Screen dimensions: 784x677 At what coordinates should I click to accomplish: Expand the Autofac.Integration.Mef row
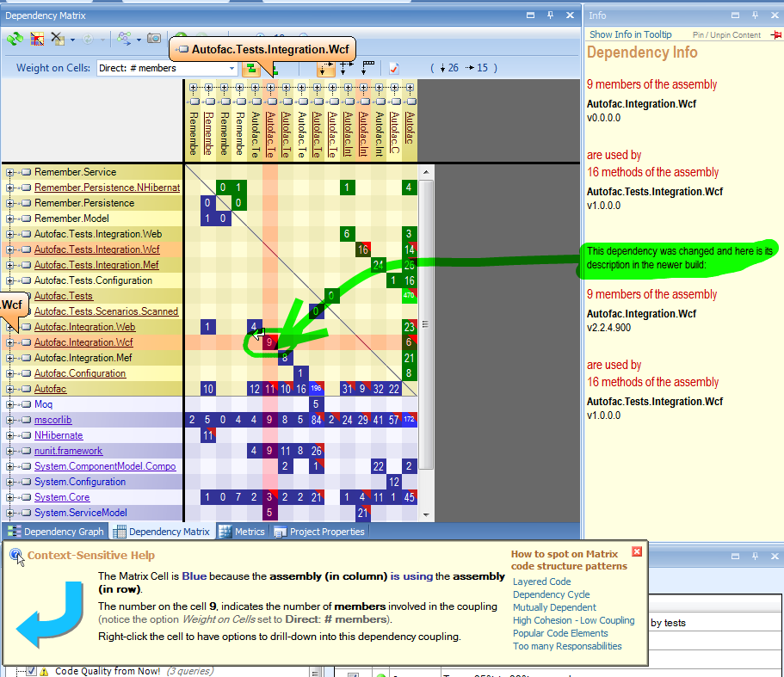(x=9, y=358)
